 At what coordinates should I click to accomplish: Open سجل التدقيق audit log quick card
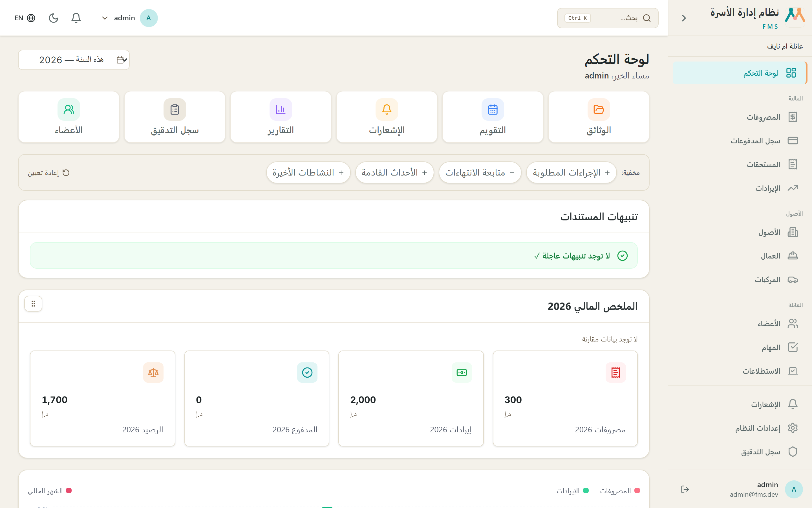[175, 117]
